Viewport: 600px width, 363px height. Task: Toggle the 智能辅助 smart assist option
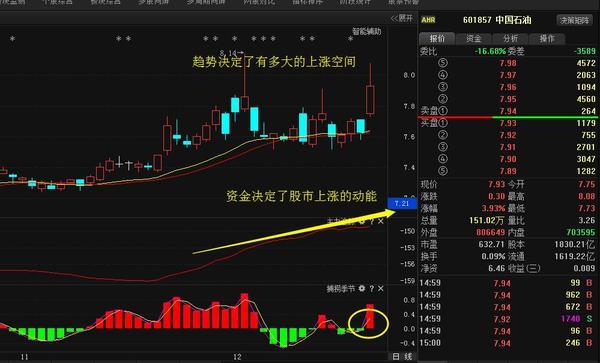point(367,31)
